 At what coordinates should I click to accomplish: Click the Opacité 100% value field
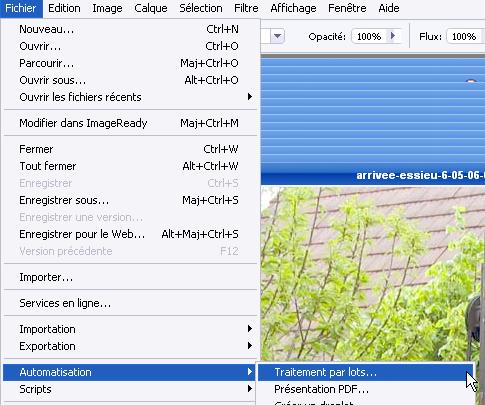click(x=369, y=36)
